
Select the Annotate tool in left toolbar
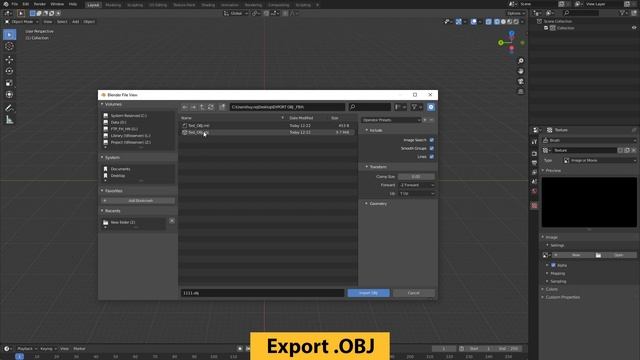[9, 108]
